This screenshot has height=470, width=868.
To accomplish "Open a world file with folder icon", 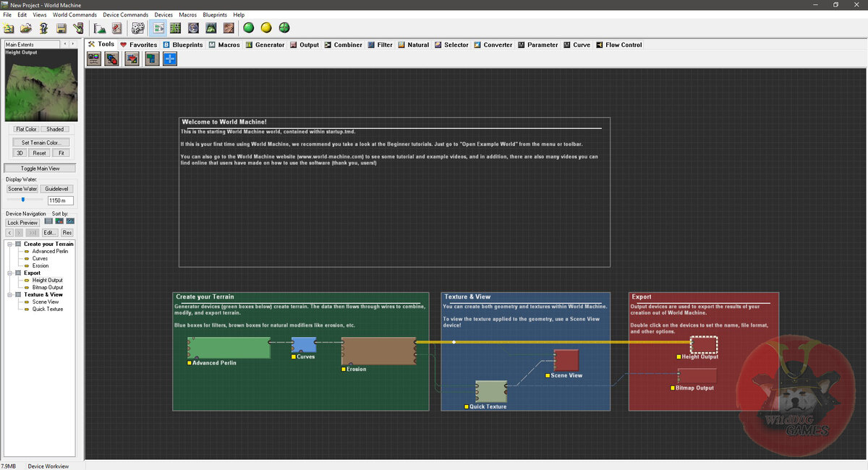I will [x=26, y=28].
